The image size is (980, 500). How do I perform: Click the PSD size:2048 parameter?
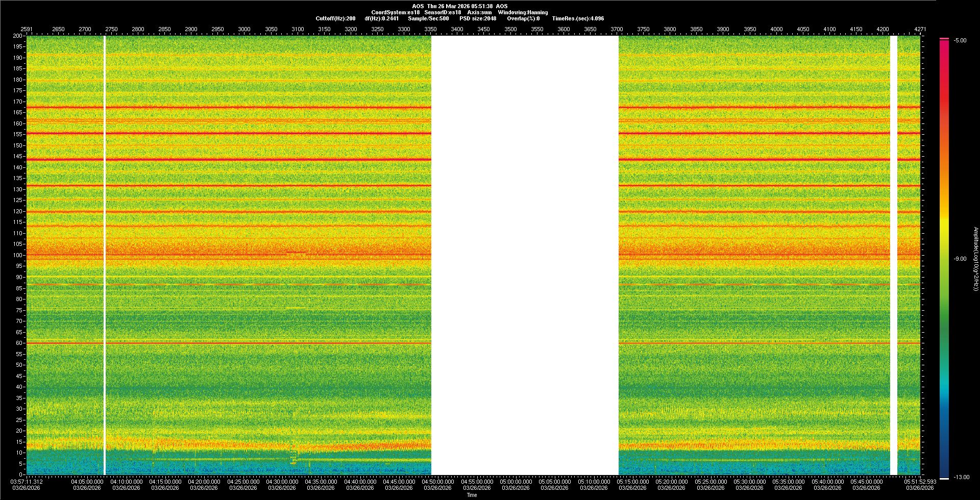pos(478,18)
